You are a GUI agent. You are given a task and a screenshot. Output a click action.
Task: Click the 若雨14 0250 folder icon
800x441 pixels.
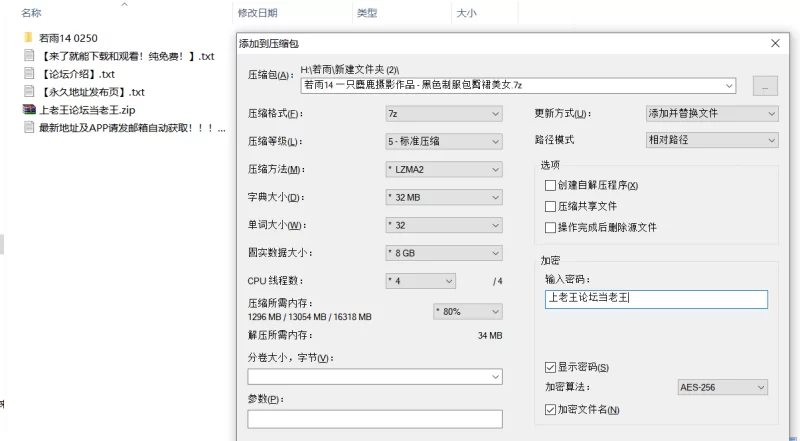(29, 38)
